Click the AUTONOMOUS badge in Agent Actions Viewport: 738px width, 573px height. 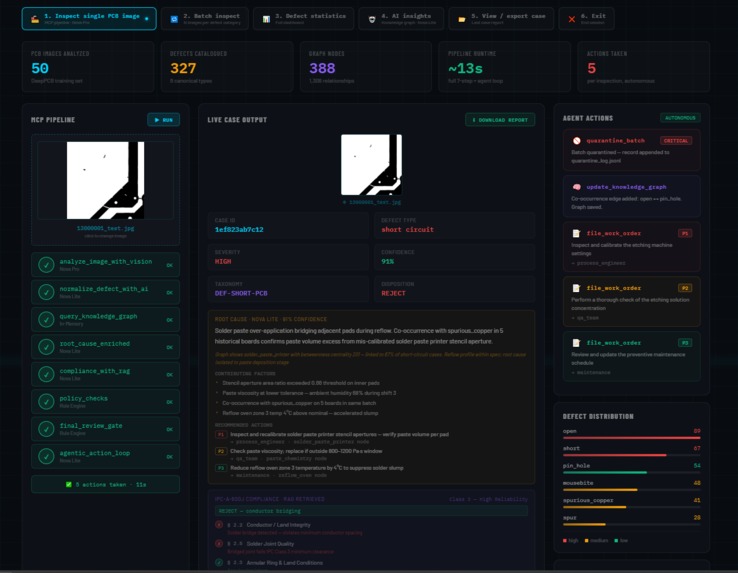click(x=680, y=118)
